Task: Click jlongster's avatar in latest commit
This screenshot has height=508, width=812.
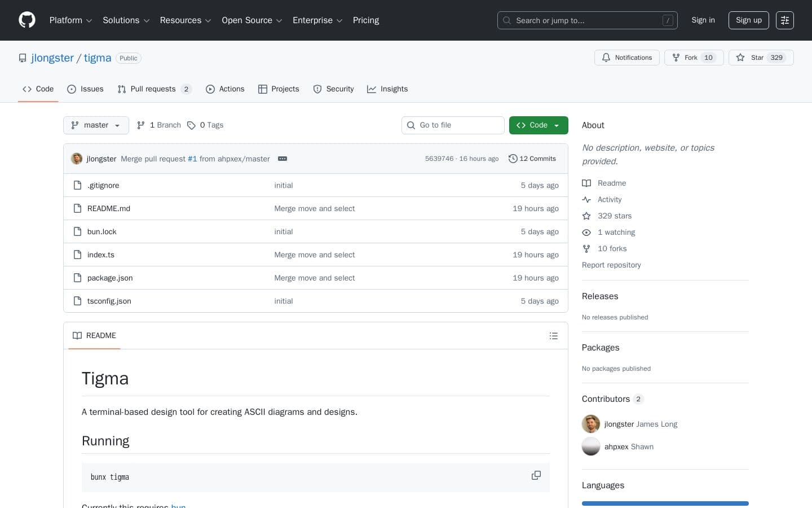Action: pyautogui.click(x=77, y=159)
